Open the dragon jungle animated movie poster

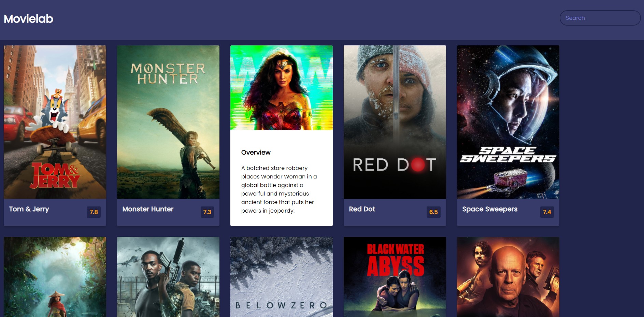click(x=55, y=277)
